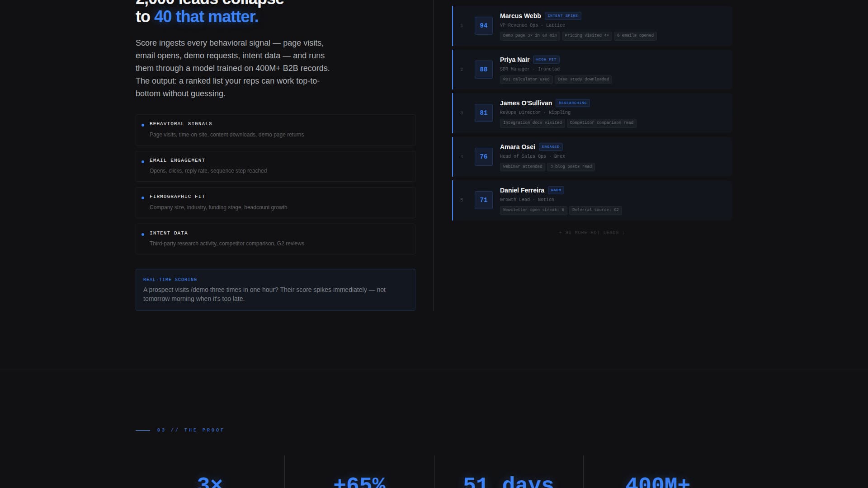Click the INTENT SPIKE tag
Viewport: 868px width, 488px height.
(x=563, y=16)
